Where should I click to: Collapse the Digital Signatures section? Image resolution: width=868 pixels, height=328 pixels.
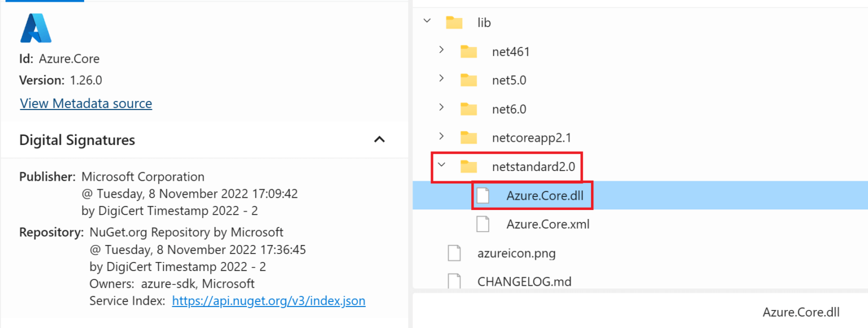(x=380, y=139)
